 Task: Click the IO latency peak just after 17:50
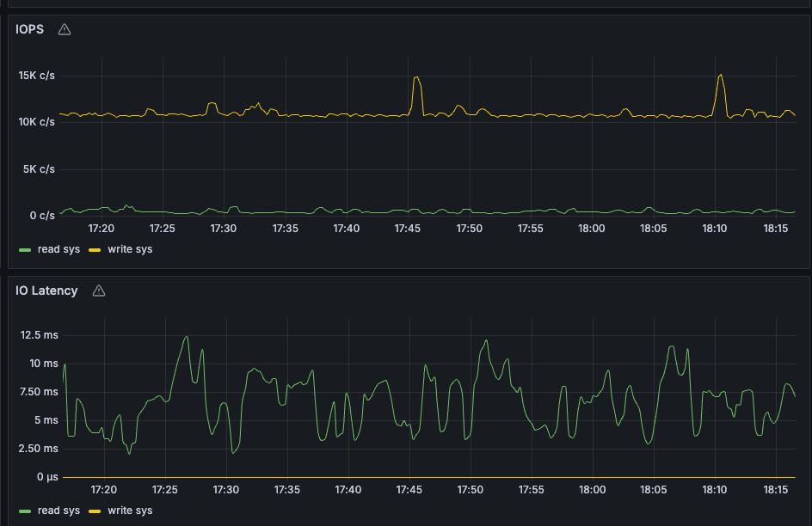coord(486,341)
